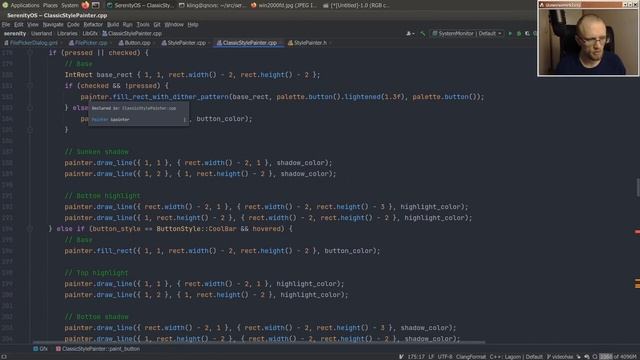Screen dimensions: 640x360
Task: Click the Git branch widget in status bar
Action: [x=560, y=357]
